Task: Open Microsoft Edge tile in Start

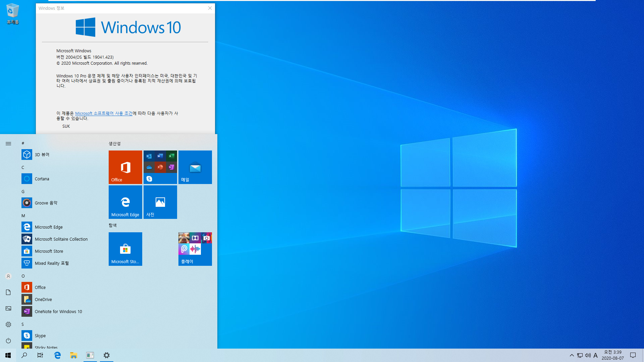Action: pyautogui.click(x=125, y=202)
